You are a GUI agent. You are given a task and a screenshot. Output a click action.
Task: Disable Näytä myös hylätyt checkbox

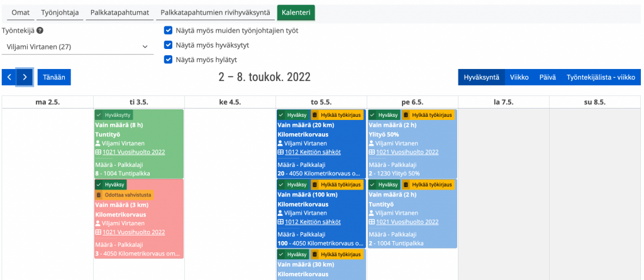pos(168,60)
